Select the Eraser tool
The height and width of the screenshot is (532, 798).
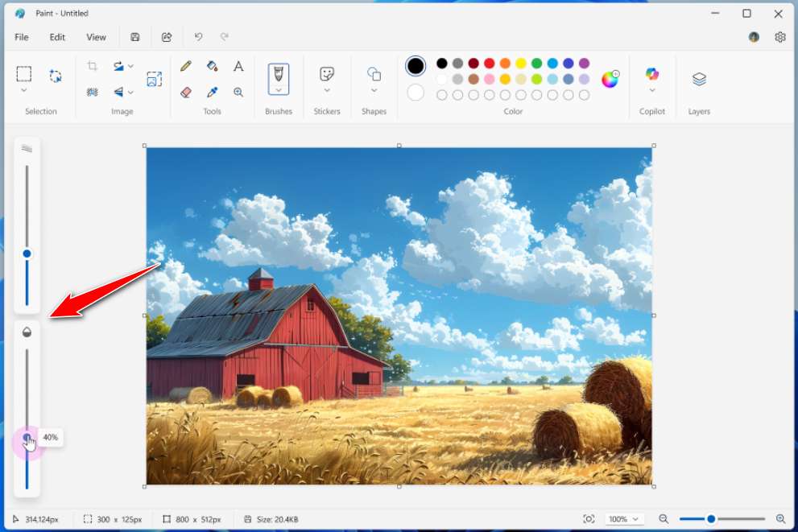coord(185,92)
